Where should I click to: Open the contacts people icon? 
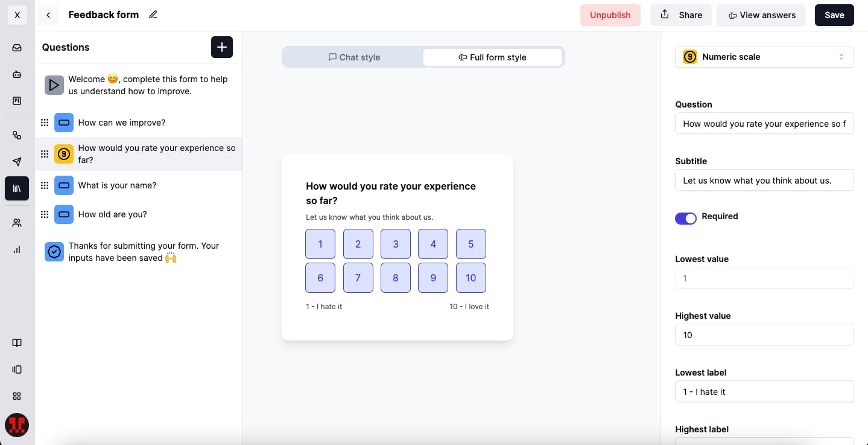tap(17, 223)
